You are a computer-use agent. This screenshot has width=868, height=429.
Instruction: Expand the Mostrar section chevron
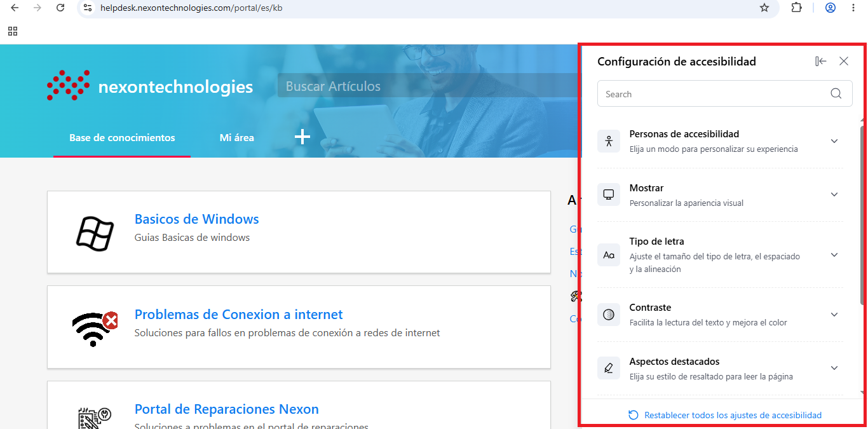point(834,194)
